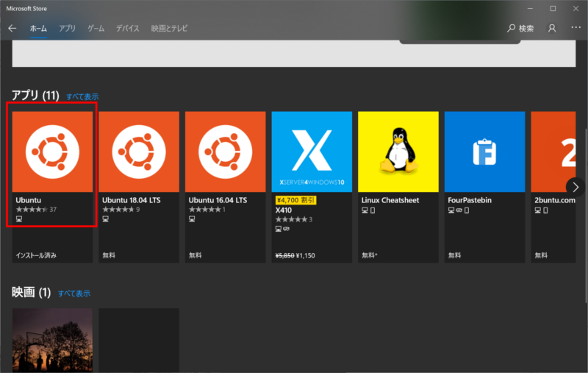Open the Ubuntu 16.04 LTS app icon
588x373 pixels.
coord(225,152)
